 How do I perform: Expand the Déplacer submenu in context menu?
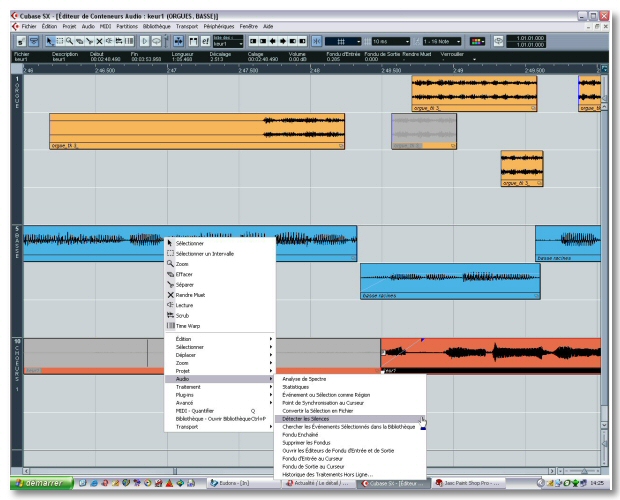220,355
